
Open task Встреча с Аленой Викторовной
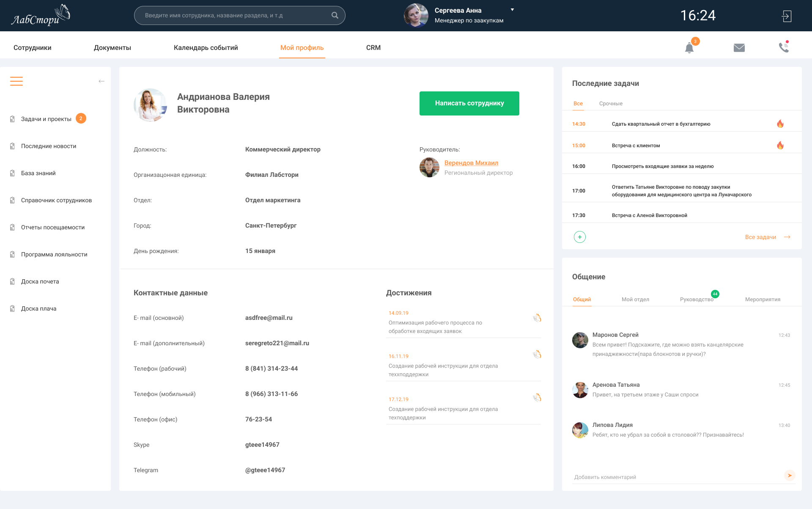coord(649,215)
